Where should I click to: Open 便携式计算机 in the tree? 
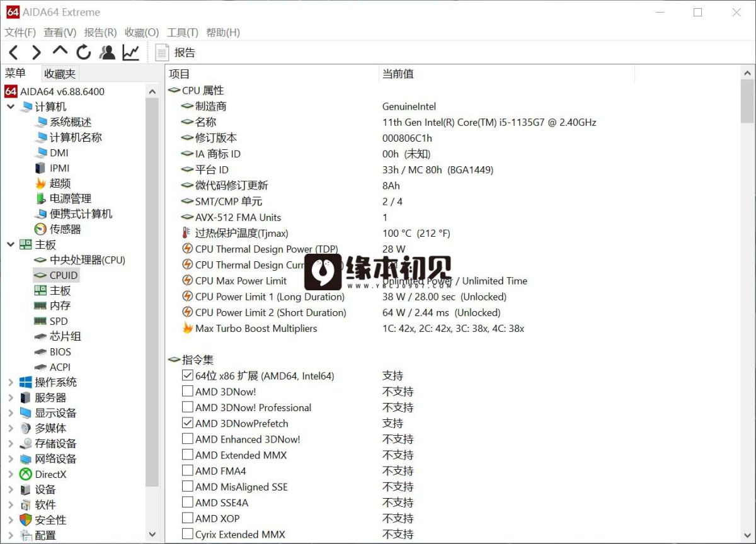[72, 214]
